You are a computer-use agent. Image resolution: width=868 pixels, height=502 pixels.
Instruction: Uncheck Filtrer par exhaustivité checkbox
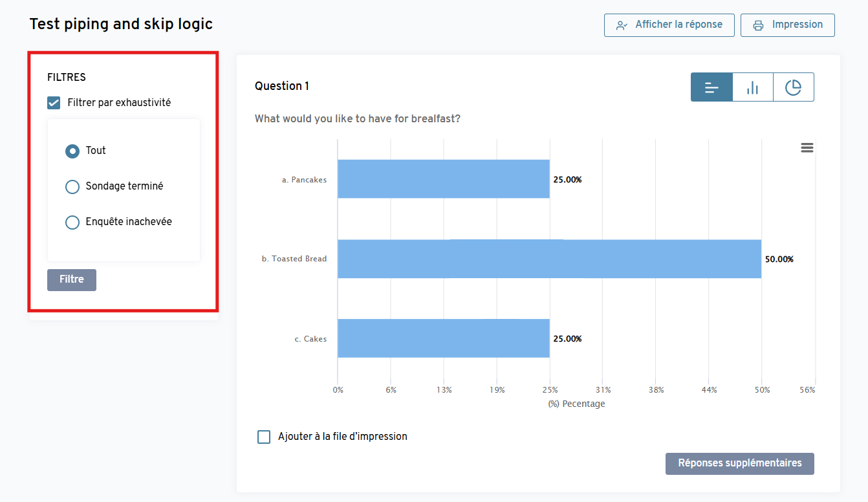[54, 103]
